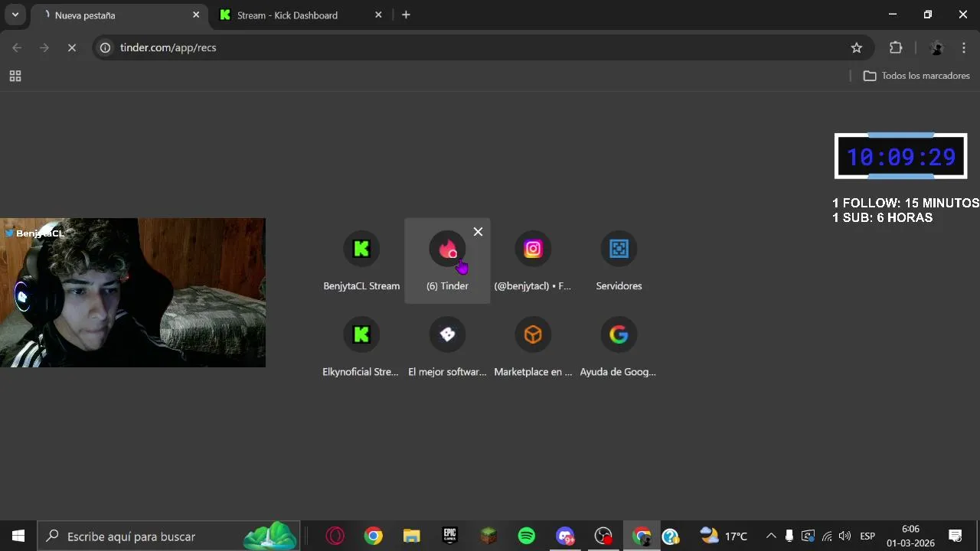The image size is (980, 551).
Task: Open the Chrome extensions menu
Action: (x=896, y=47)
